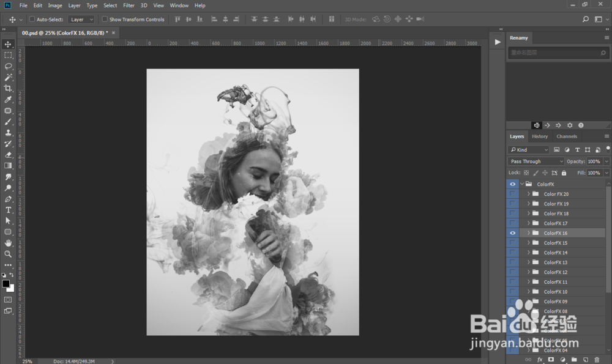Screen dimensions: 612x364
Task: Open the Fill dropdown arrow
Action: click(606, 173)
